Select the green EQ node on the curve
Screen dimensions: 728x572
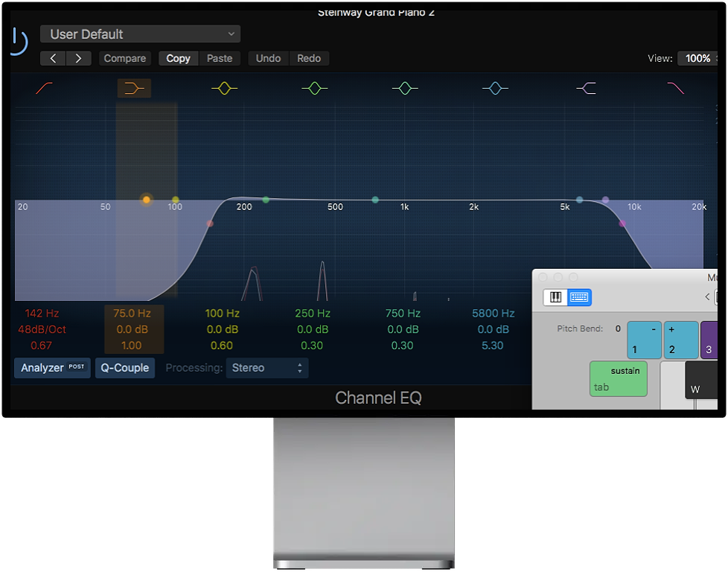[x=266, y=200]
